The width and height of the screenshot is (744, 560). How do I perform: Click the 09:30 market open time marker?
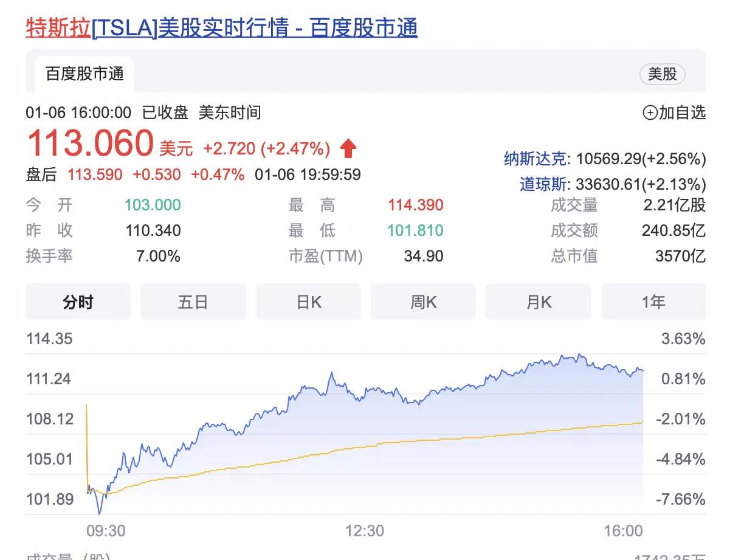pyautogui.click(x=106, y=531)
